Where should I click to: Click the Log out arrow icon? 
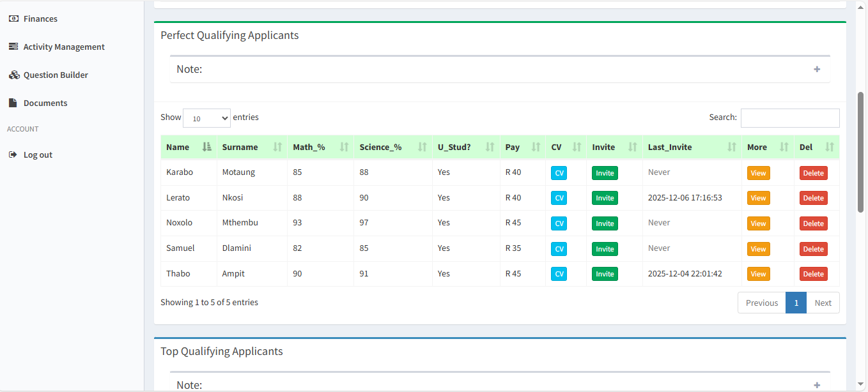[13, 155]
